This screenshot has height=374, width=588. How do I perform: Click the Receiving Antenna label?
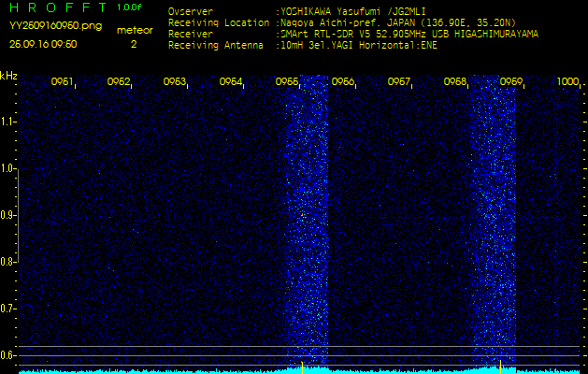point(216,46)
